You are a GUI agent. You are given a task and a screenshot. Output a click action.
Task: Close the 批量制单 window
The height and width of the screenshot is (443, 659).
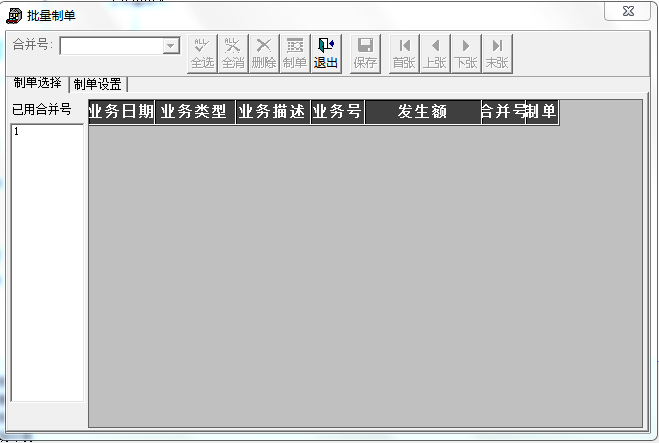[x=628, y=11]
